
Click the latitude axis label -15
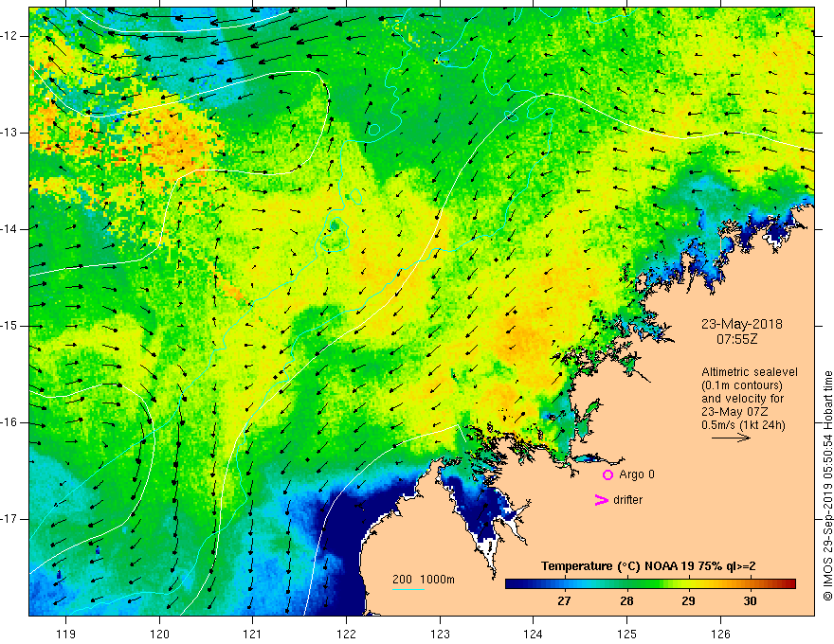coord(9,326)
